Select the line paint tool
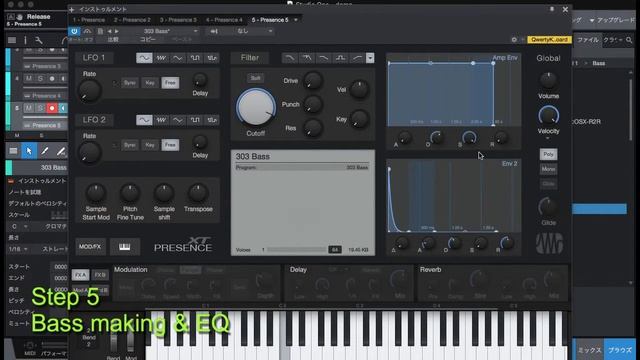The width and height of the screenshot is (640, 360). pyautogui.click(x=60, y=151)
